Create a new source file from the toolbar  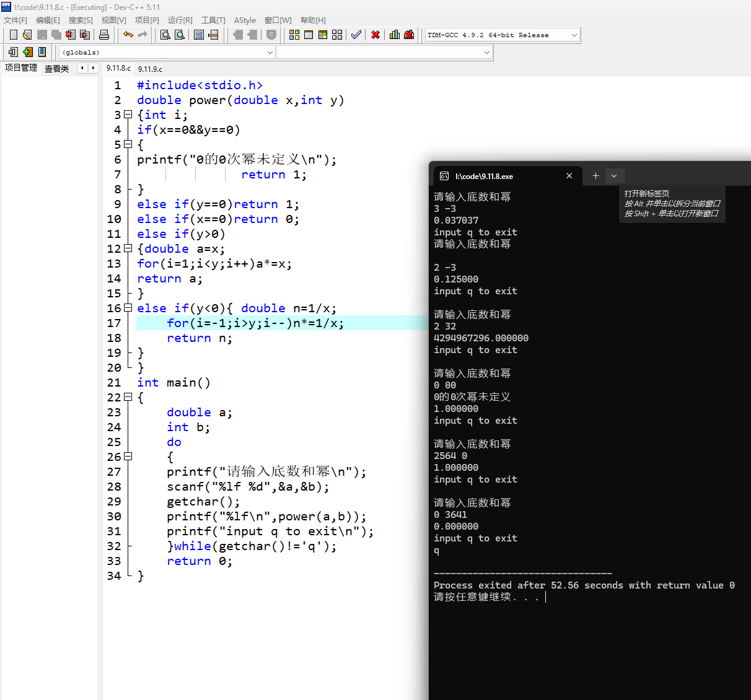click(x=13, y=35)
